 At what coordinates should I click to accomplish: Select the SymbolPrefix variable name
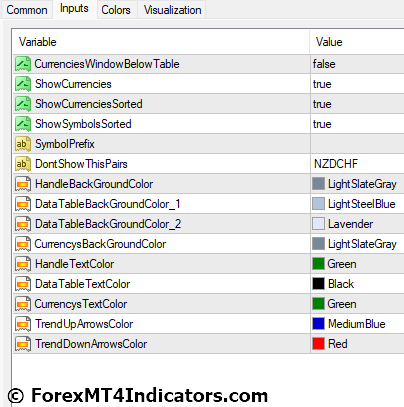click(65, 144)
